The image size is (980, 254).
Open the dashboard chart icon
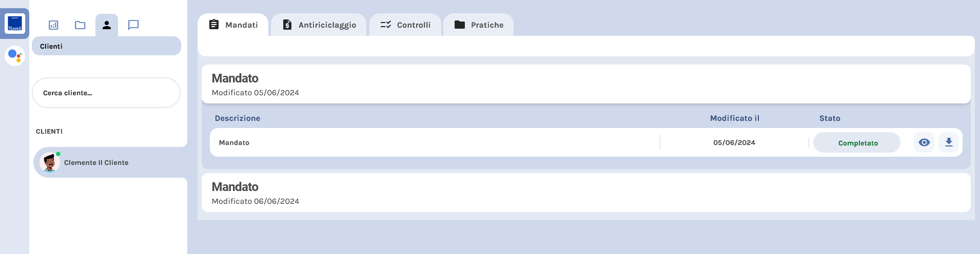tap(53, 25)
